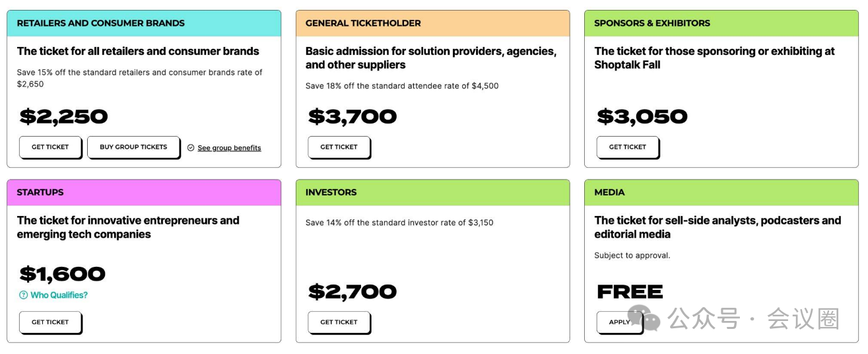Click the question mark icon beside Who Qualifies
Screen dimensions: 868x354
[24, 295]
